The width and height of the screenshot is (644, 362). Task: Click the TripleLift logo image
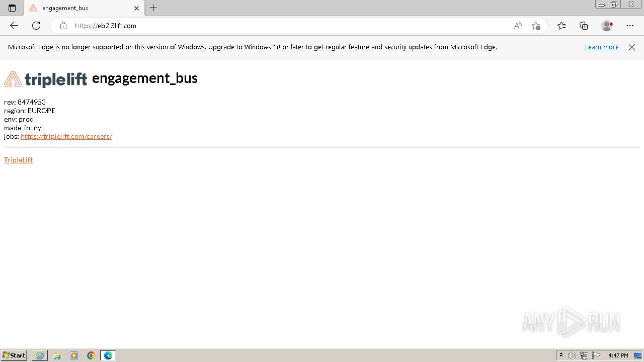pyautogui.click(x=46, y=79)
